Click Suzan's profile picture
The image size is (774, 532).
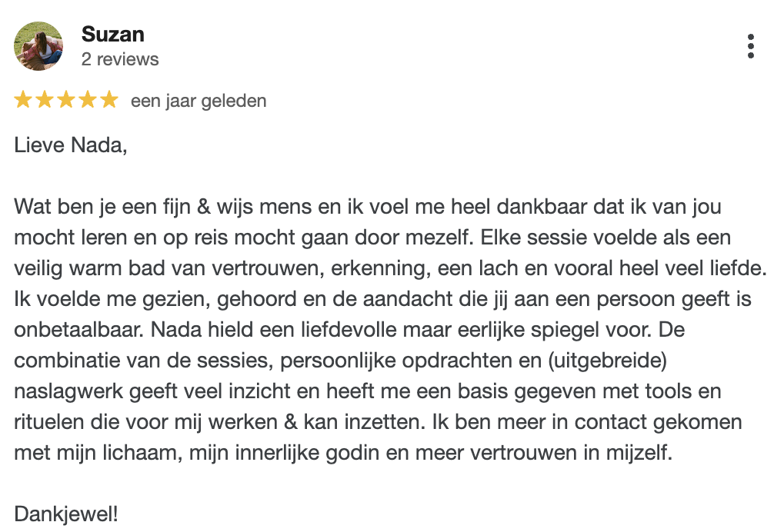click(38, 46)
